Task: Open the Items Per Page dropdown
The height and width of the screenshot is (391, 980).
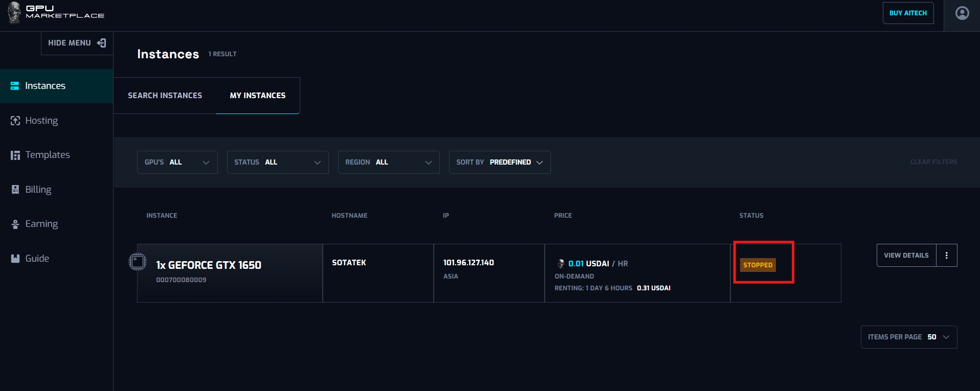Action: (908, 337)
